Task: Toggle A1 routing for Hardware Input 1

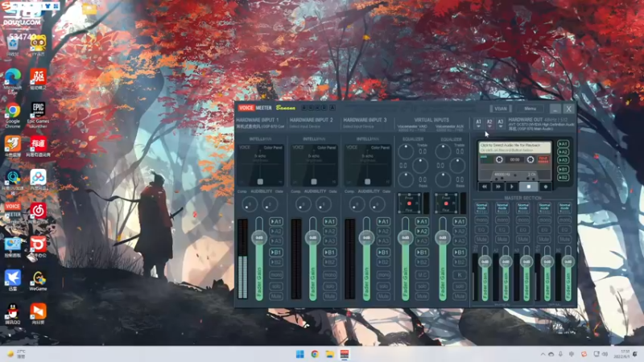Action: (x=276, y=222)
